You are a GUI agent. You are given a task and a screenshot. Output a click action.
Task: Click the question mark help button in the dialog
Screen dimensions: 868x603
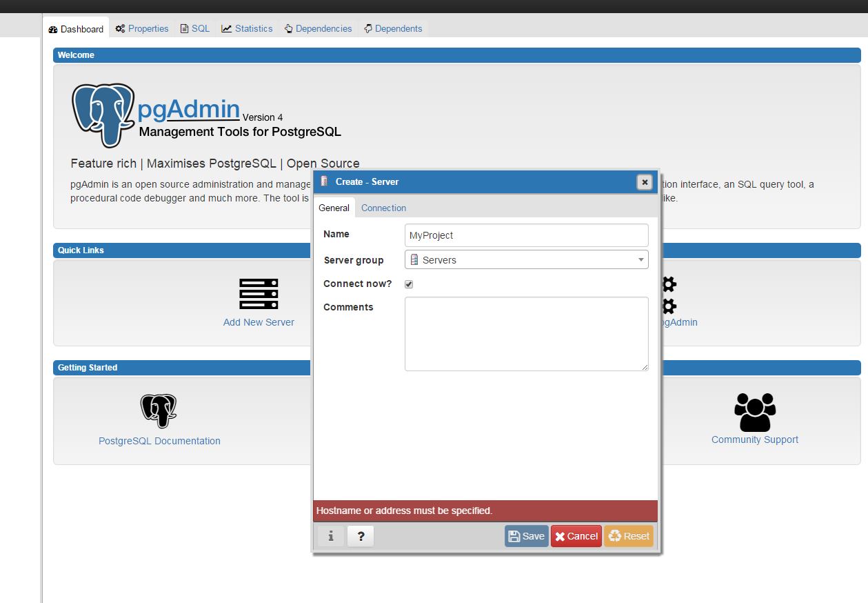click(361, 536)
